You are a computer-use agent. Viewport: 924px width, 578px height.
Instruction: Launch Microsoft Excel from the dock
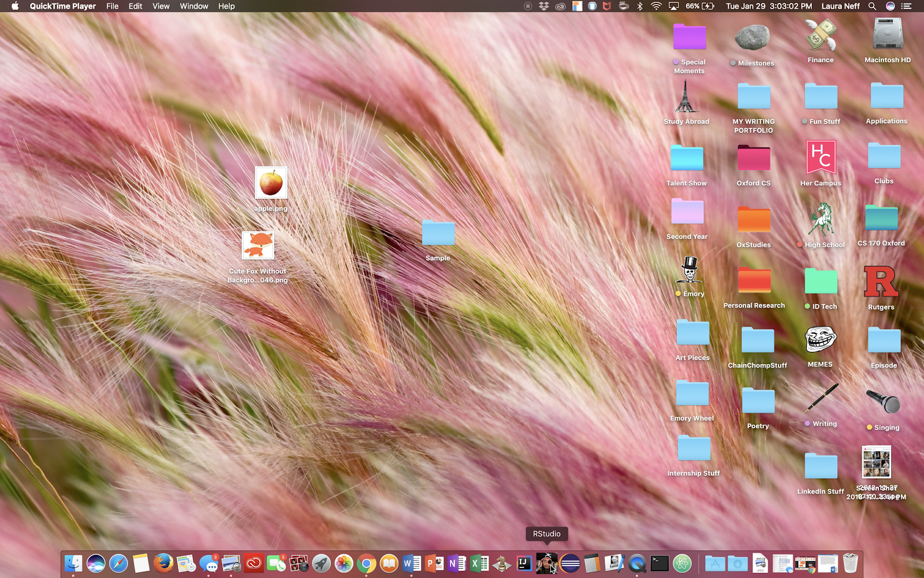[479, 563]
